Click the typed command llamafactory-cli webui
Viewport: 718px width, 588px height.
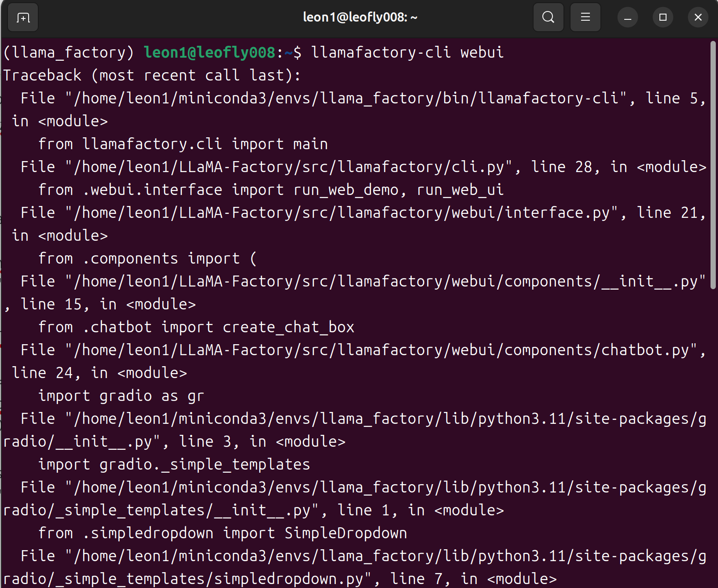point(407,52)
